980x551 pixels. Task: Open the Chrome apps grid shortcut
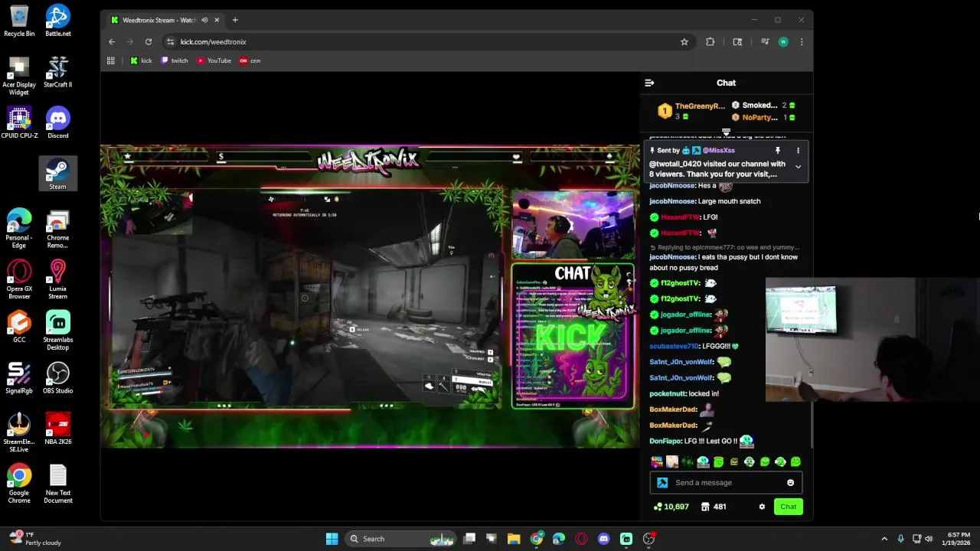111,60
